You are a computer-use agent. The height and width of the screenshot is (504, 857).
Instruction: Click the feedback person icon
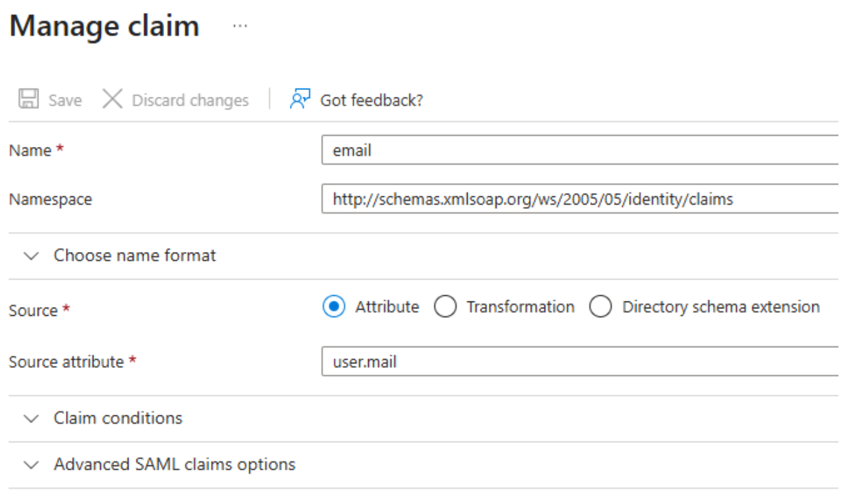coord(300,100)
